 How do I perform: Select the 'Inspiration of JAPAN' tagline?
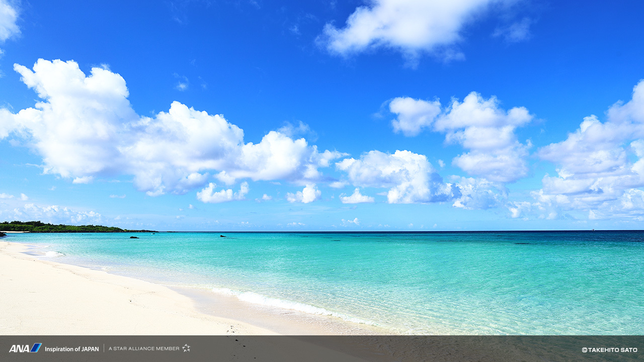tap(71, 348)
